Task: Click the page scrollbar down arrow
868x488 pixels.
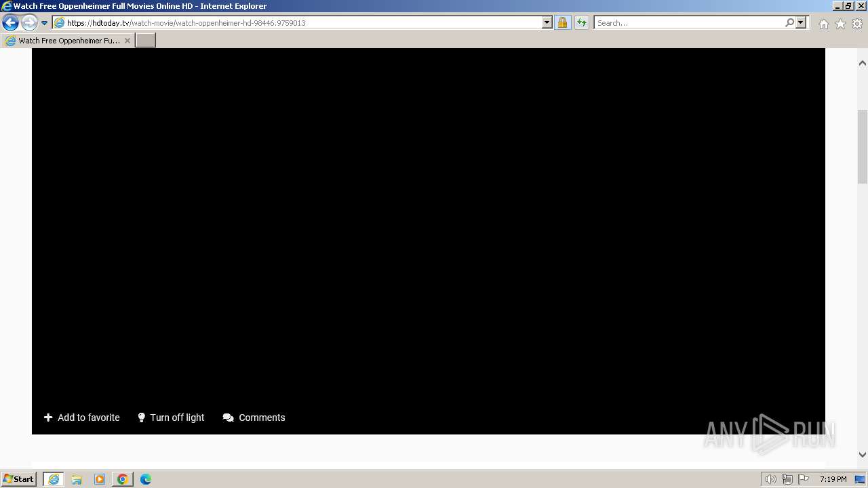Action: point(863,455)
